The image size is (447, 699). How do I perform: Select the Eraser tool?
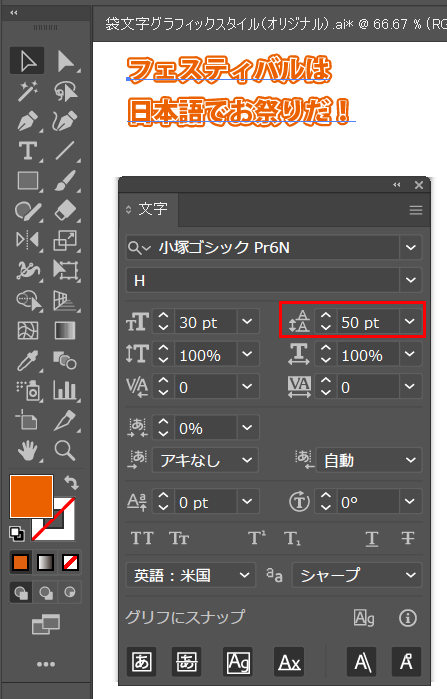pyautogui.click(x=65, y=211)
